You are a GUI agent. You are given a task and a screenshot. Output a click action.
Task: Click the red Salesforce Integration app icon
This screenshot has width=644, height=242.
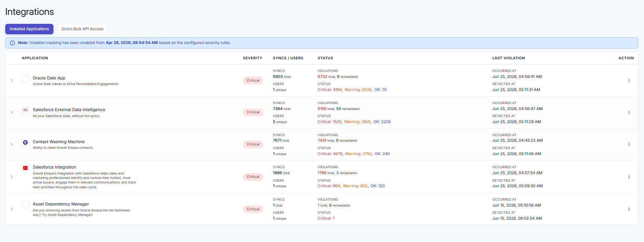[25, 168]
